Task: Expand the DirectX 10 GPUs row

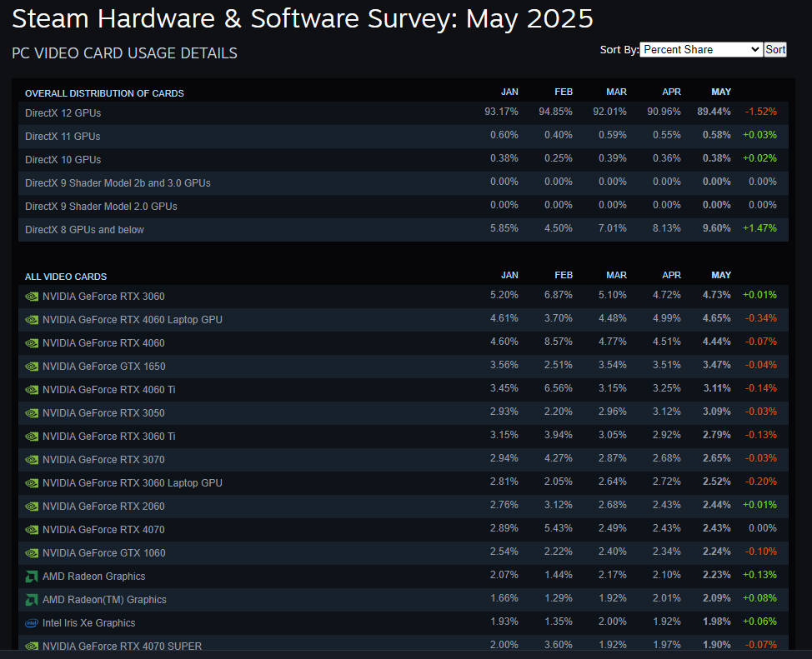Action: pyautogui.click(x=403, y=159)
